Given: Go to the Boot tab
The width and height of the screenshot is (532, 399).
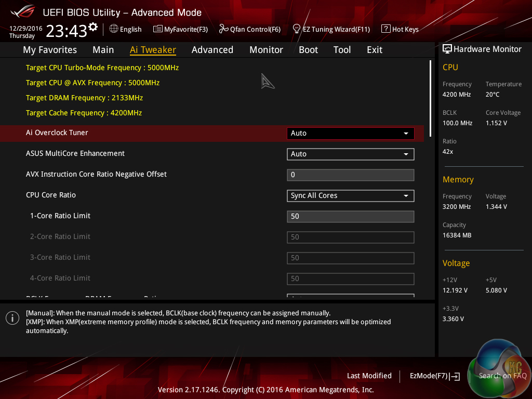Looking at the screenshot, I should click(x=308, y=50).
